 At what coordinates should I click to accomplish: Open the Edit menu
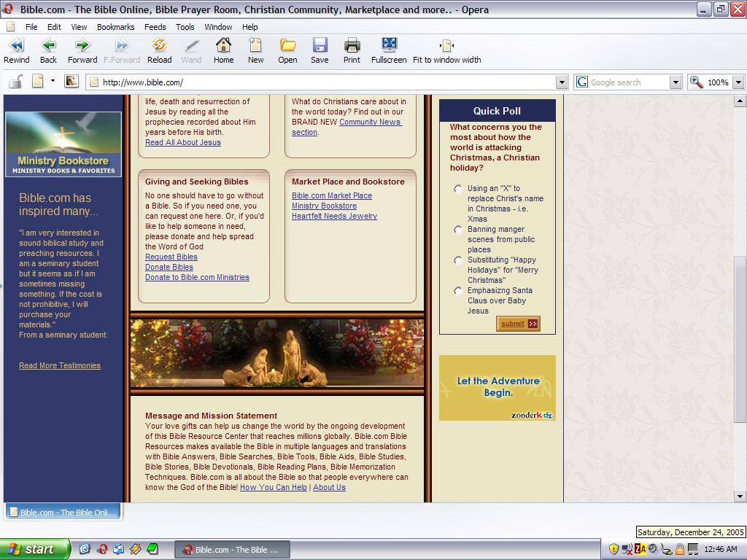tap(54, 27)
